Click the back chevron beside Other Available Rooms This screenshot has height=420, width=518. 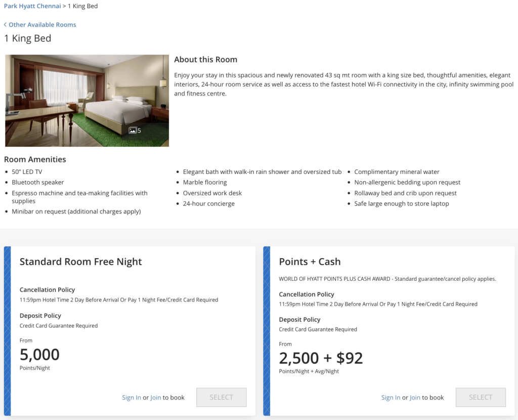tap(5, 24)
